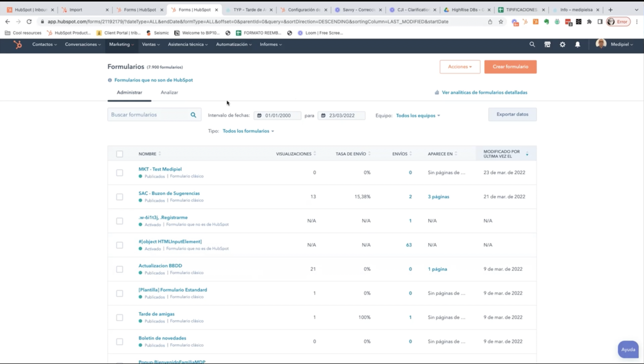Open the HubSpot marketplace icon
Image resolution: width=644 pixels, height=364 pixels.
[x=547, y=44]
